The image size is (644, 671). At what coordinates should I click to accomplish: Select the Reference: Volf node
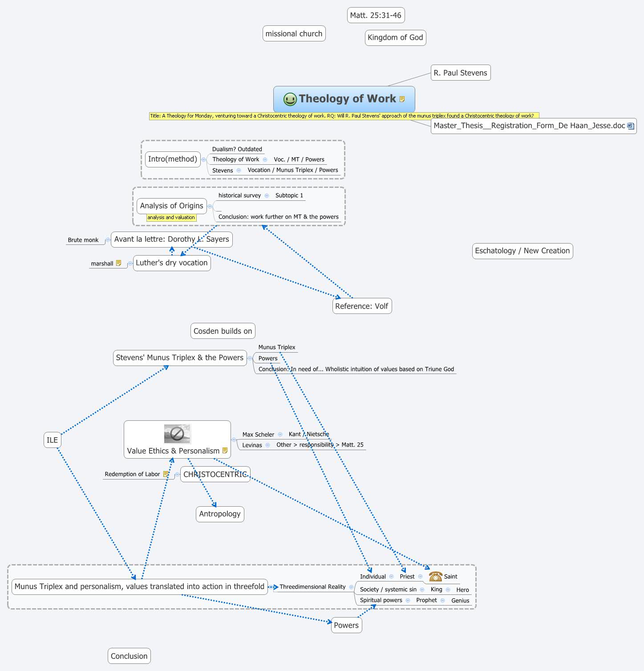click(x=361, y=306)
